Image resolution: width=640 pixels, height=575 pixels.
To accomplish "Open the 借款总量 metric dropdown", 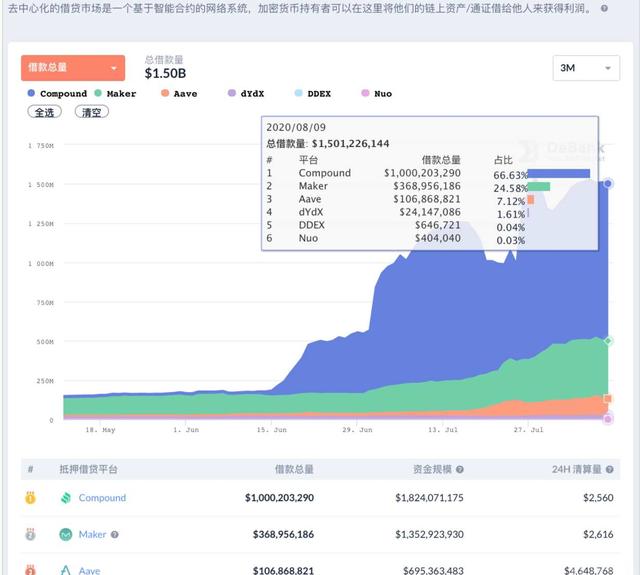I will tap(73, 68).
